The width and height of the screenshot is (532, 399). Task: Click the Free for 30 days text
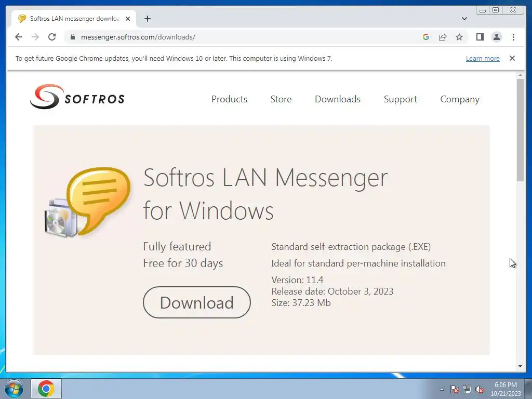[x=183, y=263]
